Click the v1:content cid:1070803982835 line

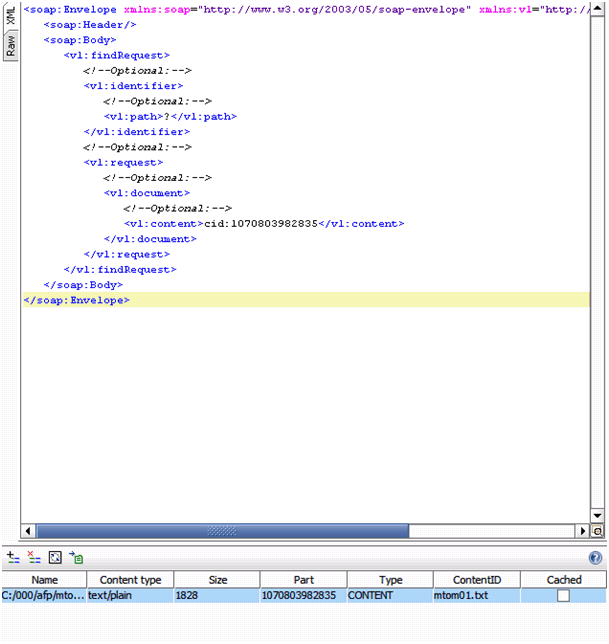pyautogui.click(x=264, y=224)
